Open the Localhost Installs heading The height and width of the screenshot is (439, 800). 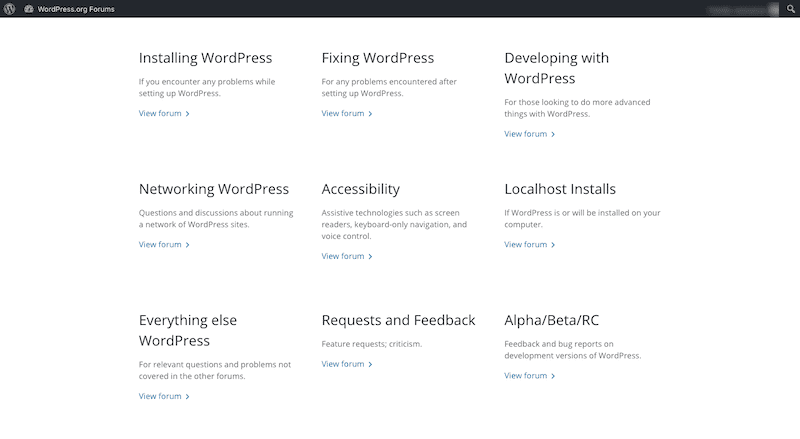(x=559, y=189)
